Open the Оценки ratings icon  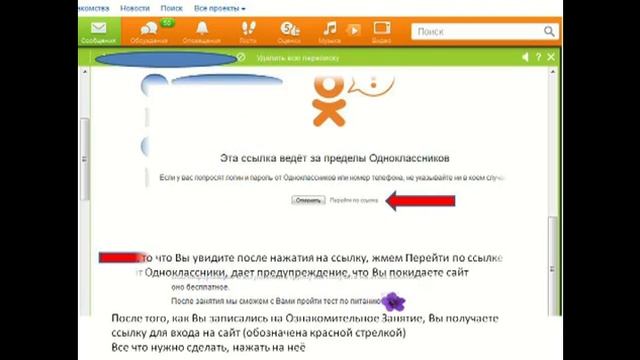289,32
